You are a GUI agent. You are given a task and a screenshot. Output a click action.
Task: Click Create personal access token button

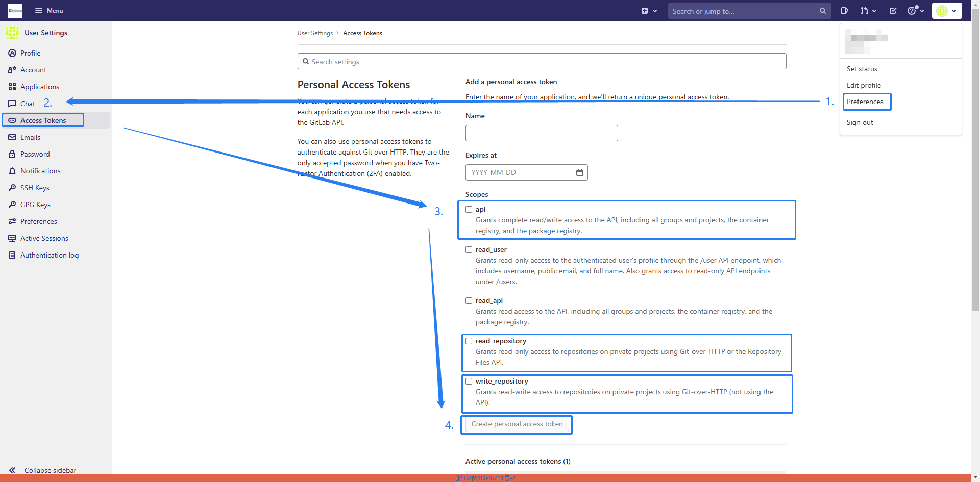517,424
